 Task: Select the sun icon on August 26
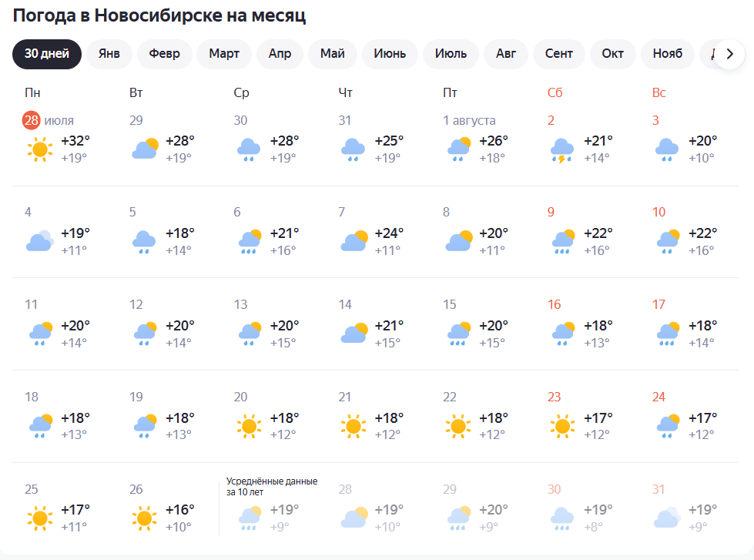pyautogui.click(x=144, y=518)
